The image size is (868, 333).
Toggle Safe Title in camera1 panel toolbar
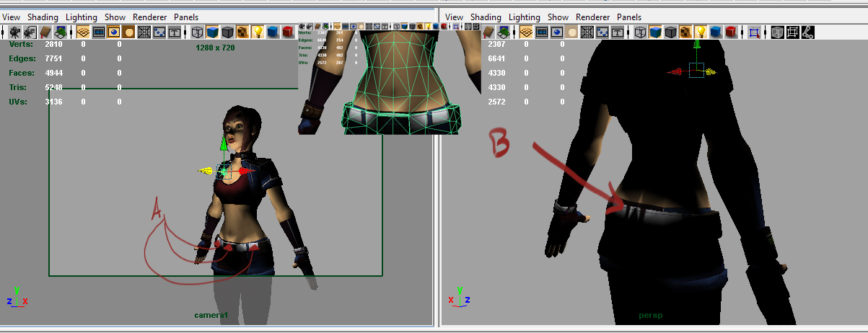(x=175, y=32)
